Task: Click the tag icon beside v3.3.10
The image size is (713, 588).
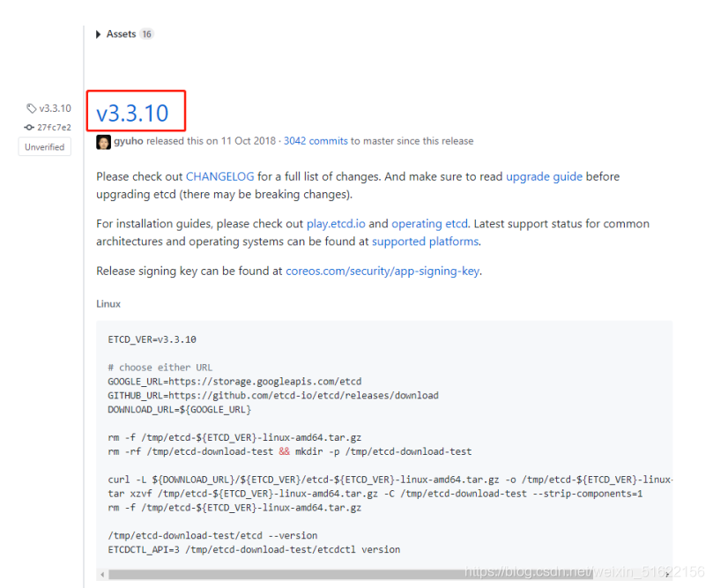Action: point(31,108)
